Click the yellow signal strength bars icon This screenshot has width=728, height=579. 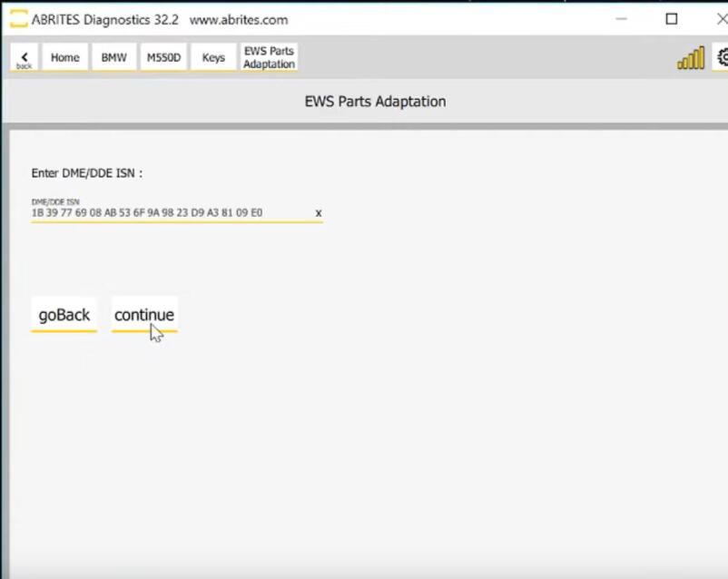690,59
